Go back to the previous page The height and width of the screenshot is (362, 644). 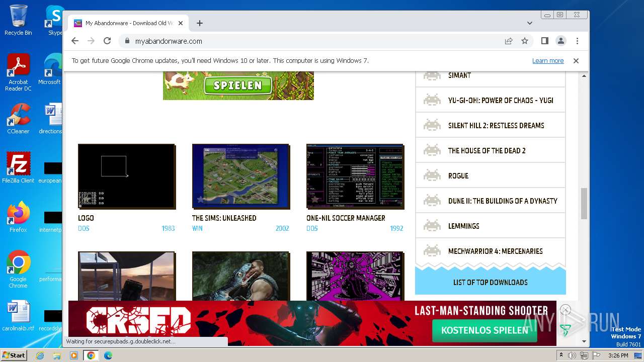coord(75,41)
